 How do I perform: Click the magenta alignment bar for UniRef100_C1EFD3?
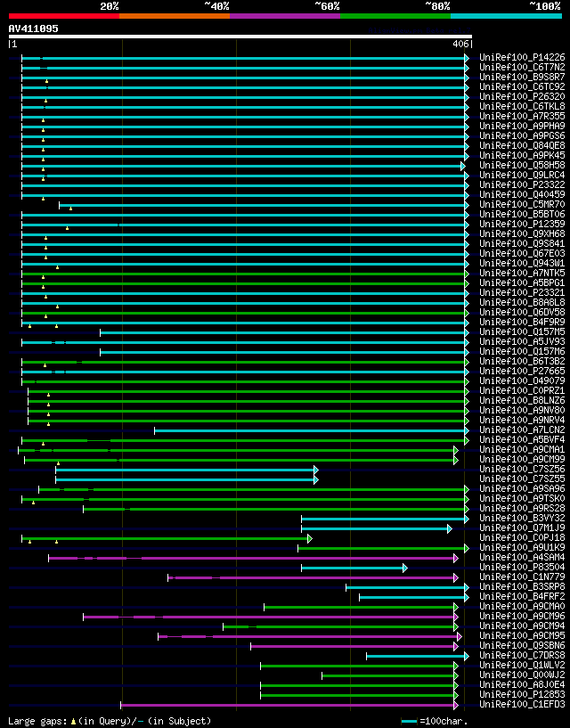tap(288, 705)
